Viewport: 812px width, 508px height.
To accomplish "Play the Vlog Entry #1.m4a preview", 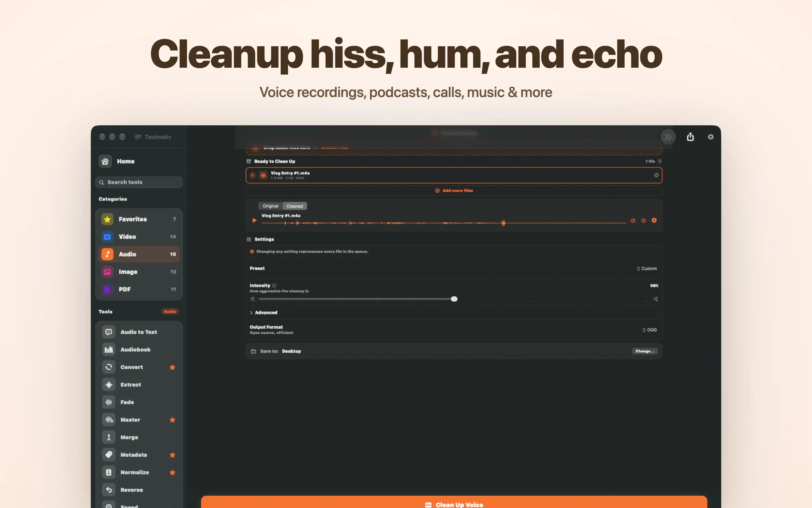I will click(x=254, y=220).
